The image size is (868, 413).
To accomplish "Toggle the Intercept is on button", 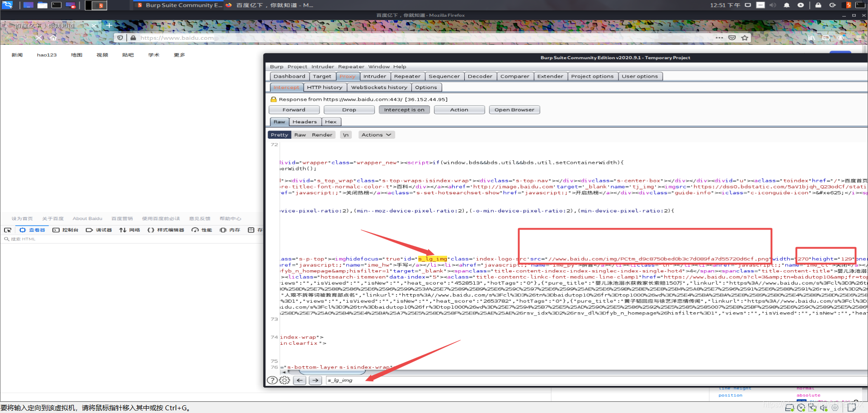I will [404, 110].
